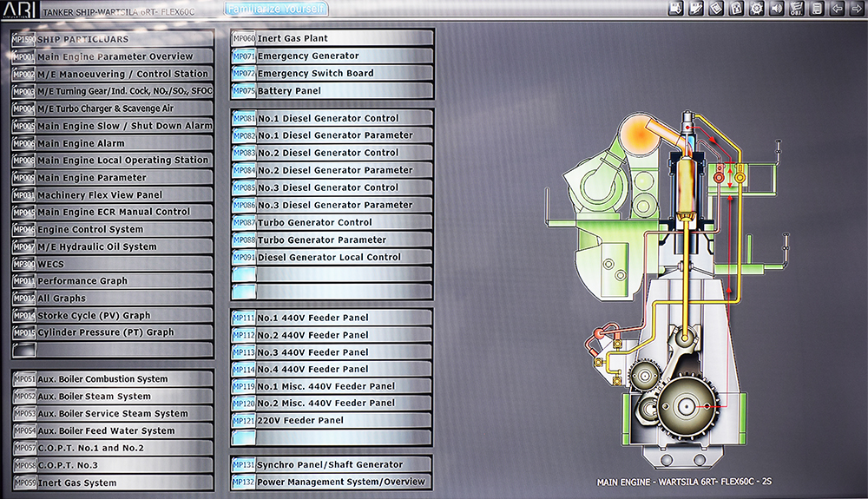
Task: Open Main Engine ECR Manual Control
Action: click(112, 212)
